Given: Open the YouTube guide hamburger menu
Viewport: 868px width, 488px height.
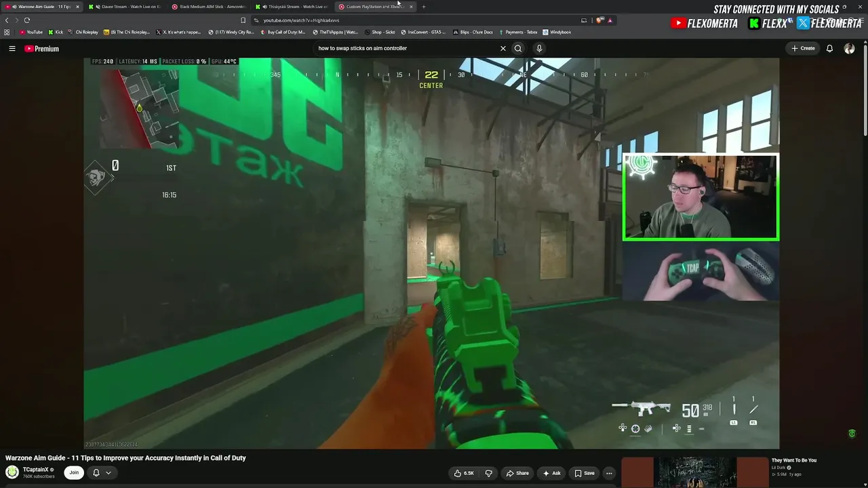Looking at the screenshot, I should click(x=12, y=49).
